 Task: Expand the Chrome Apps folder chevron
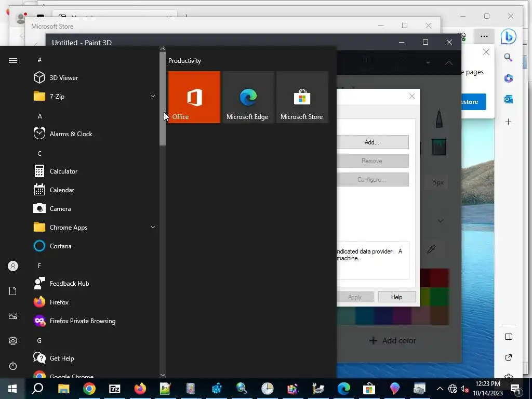click(x=153, y=227)
